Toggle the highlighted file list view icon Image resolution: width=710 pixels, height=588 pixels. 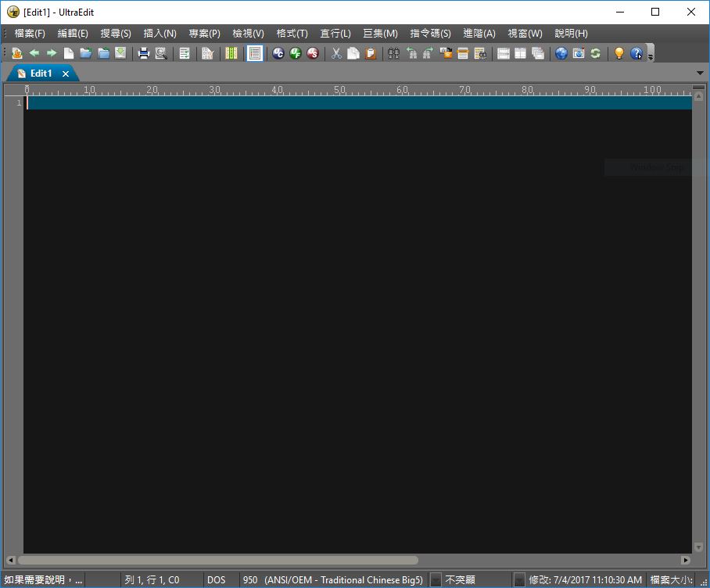(x=254, y=53)
